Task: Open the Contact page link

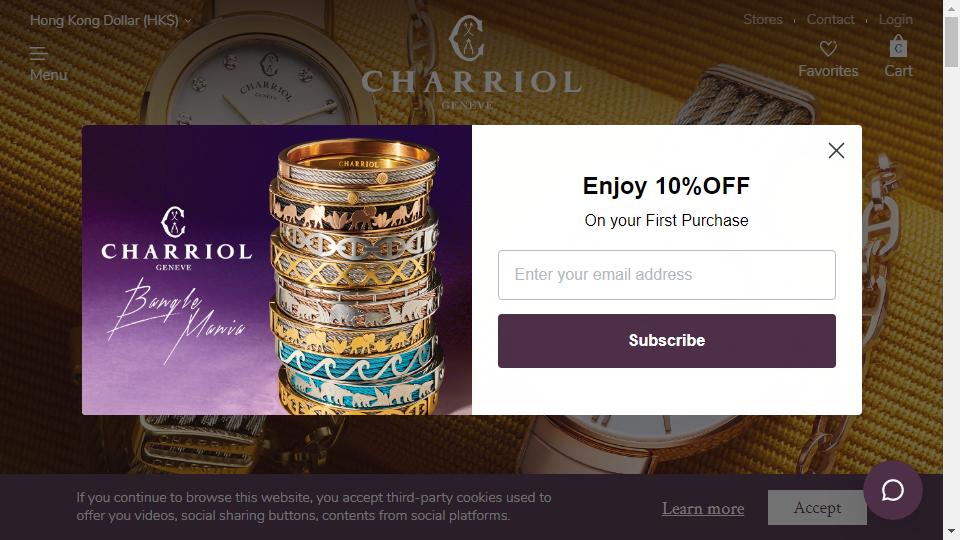Action: [830, 20]
